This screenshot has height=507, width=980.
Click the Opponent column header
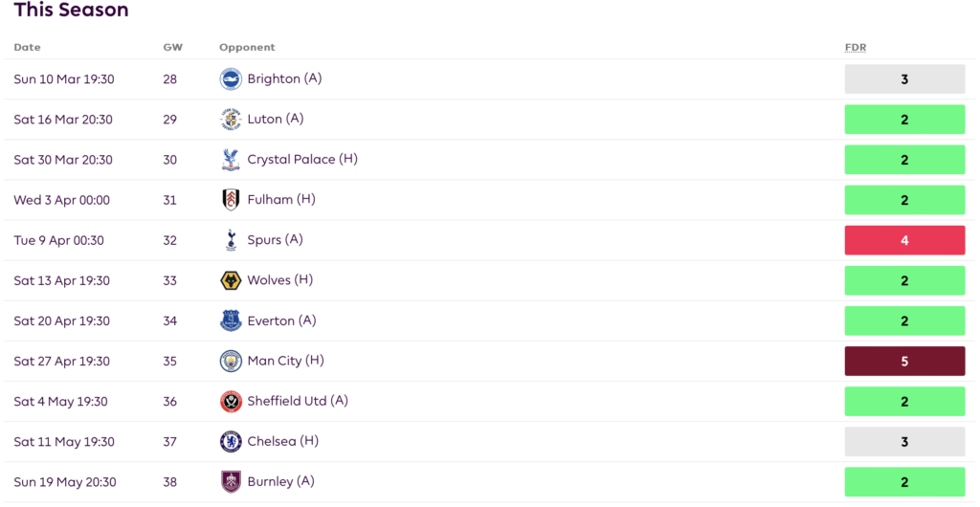[247, 48]
